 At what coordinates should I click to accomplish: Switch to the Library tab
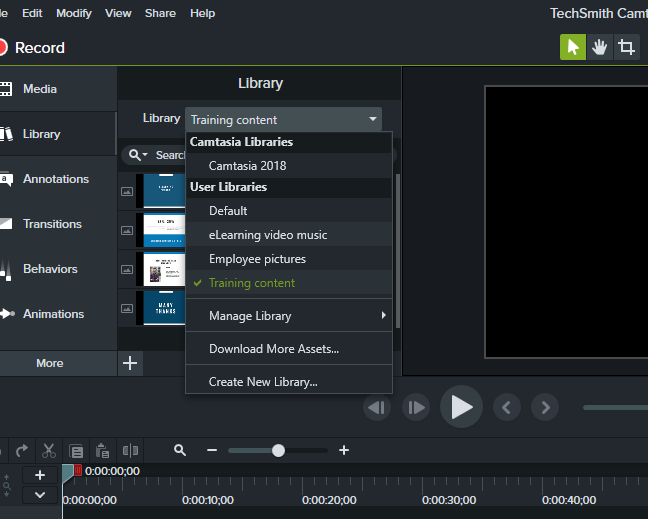[x=58, y=134]
